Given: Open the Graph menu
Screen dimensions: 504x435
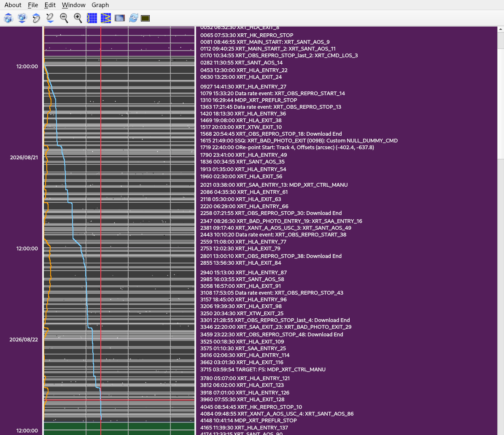Looking at the screenshot, I should [100, 5].
